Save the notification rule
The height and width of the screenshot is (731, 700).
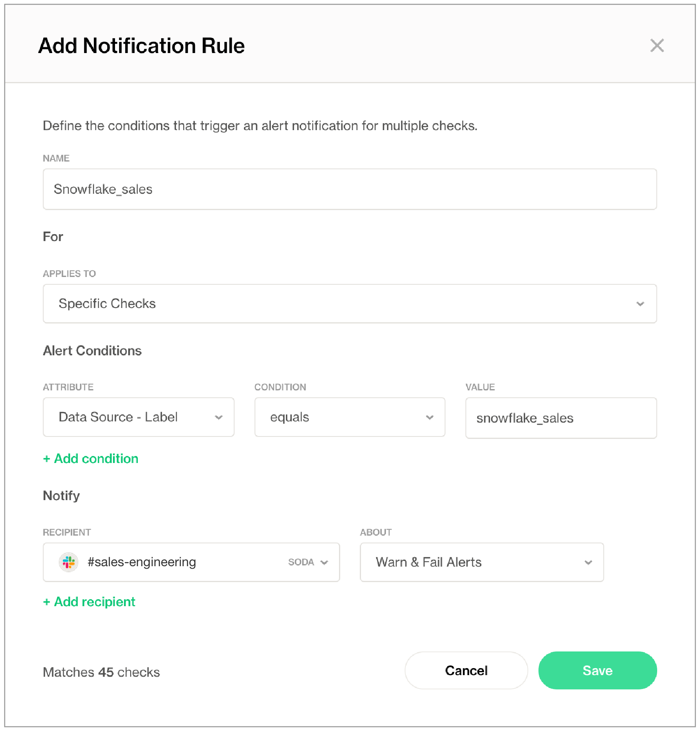(597, 671)
